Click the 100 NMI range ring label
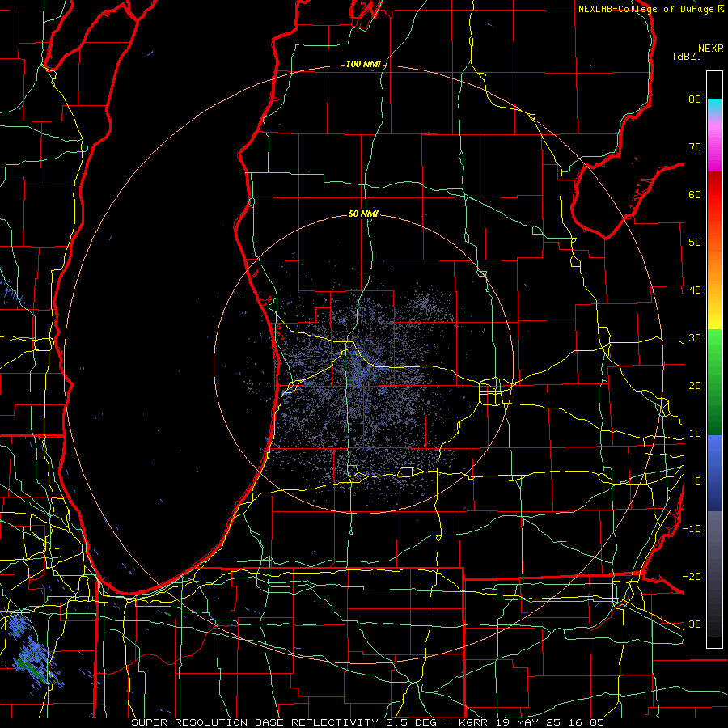728x728 pixels. pyautogui.click(x=363, y=64)
